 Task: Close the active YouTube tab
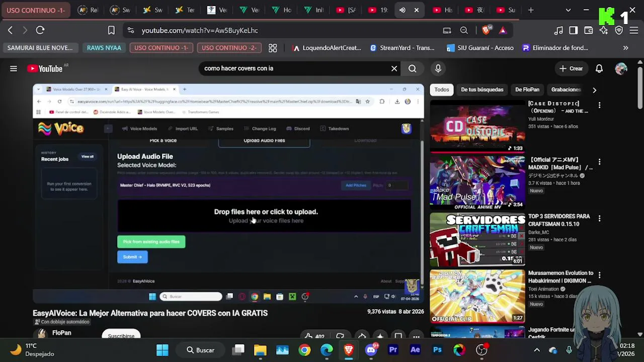pos(417,10)
